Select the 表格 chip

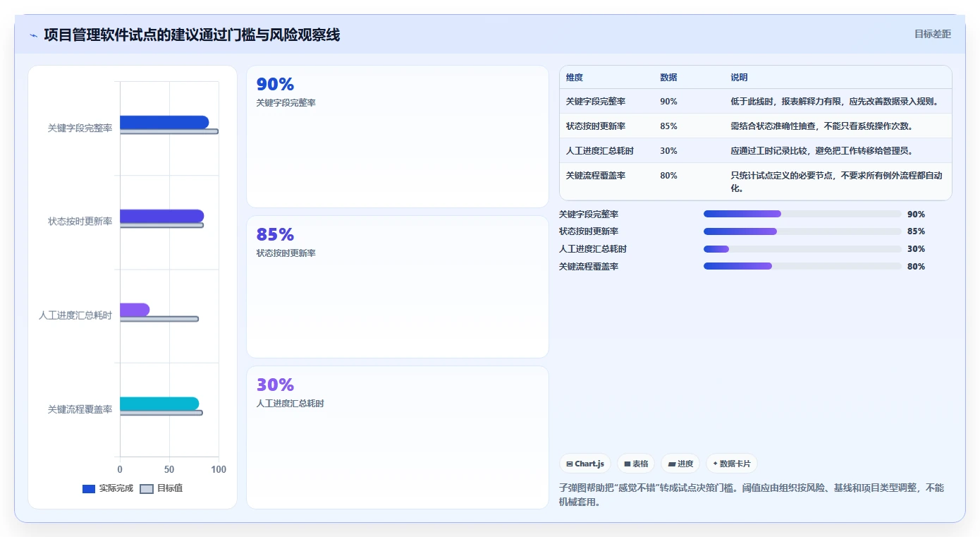click(636, 464)
